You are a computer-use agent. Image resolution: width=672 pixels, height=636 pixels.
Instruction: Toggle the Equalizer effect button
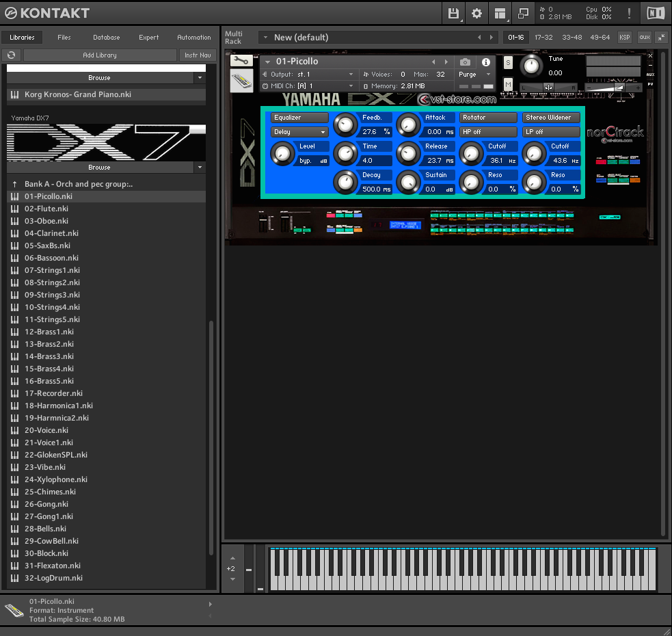click(299, 118)
